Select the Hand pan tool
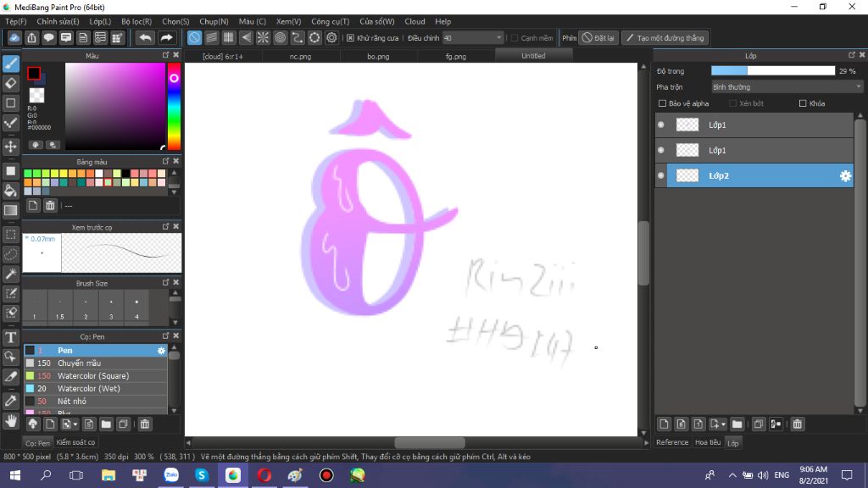 click(x=10, y=421)
